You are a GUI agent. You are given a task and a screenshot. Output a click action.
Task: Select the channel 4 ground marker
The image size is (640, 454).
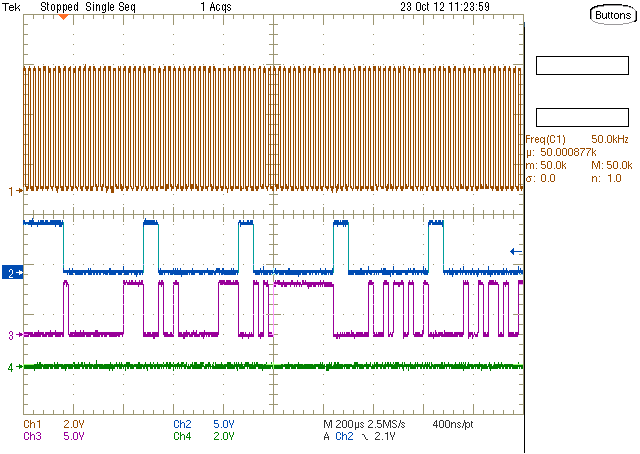tap(16, 367)
